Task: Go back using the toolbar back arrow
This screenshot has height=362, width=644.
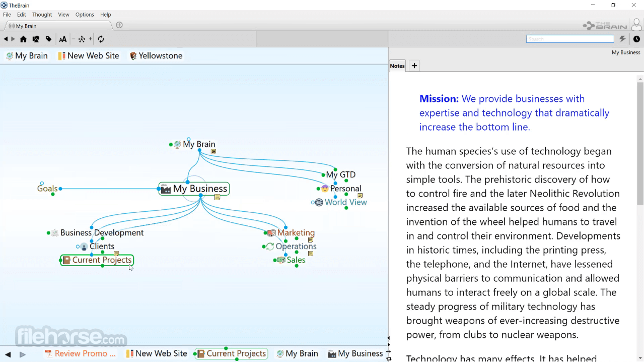Action: pyautogui.click(x=6, y=39)
